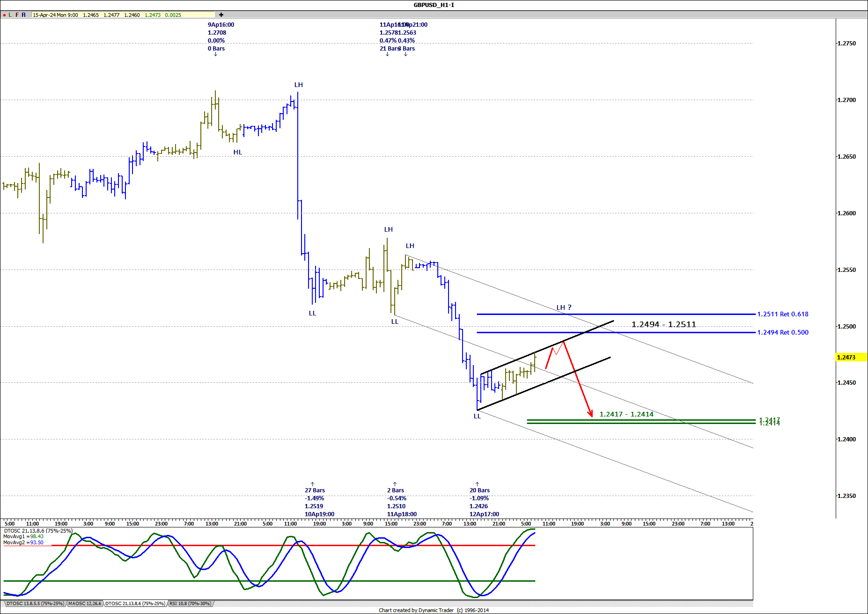Select the '27 Bars' swing statistic
The image size is (868, 614).
(315, 490)
